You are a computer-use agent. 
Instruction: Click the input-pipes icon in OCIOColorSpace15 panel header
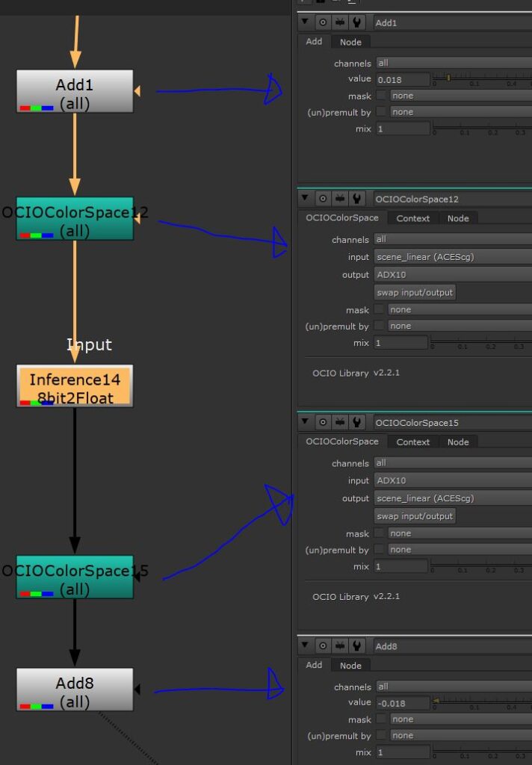pyautogui.click(x=340, y=423)
